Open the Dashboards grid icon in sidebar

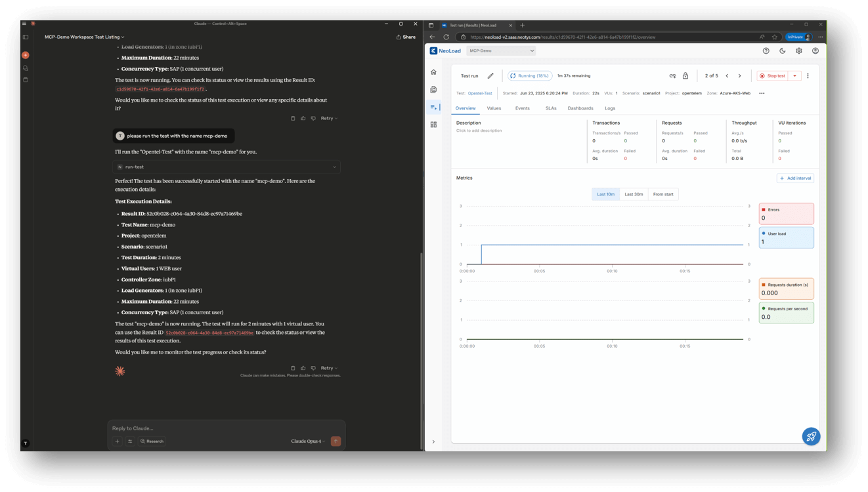pos(433,124)
